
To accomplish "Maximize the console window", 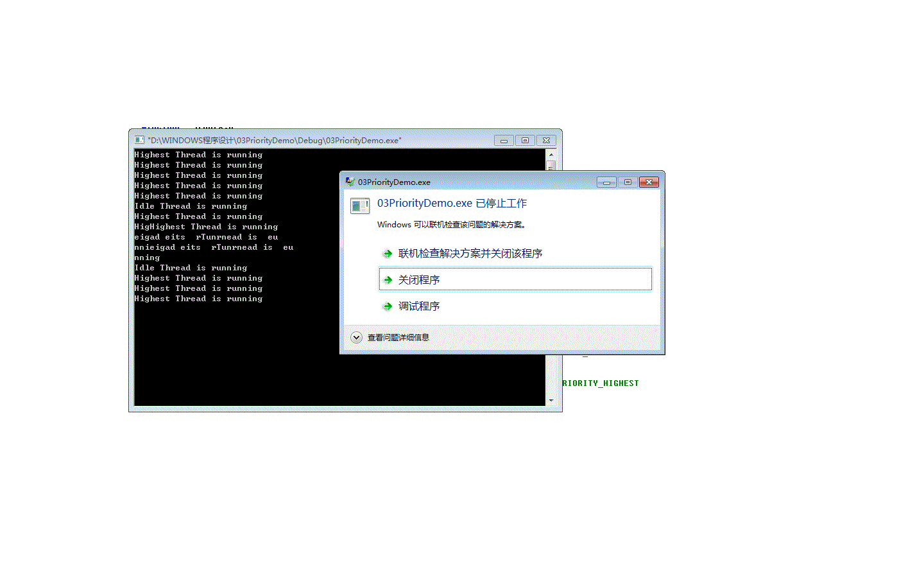I will point(525,141).
